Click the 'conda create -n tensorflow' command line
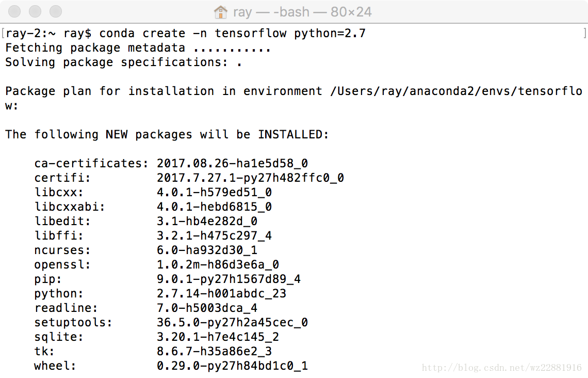The image size is (588, 378). [x=232, y=34]
